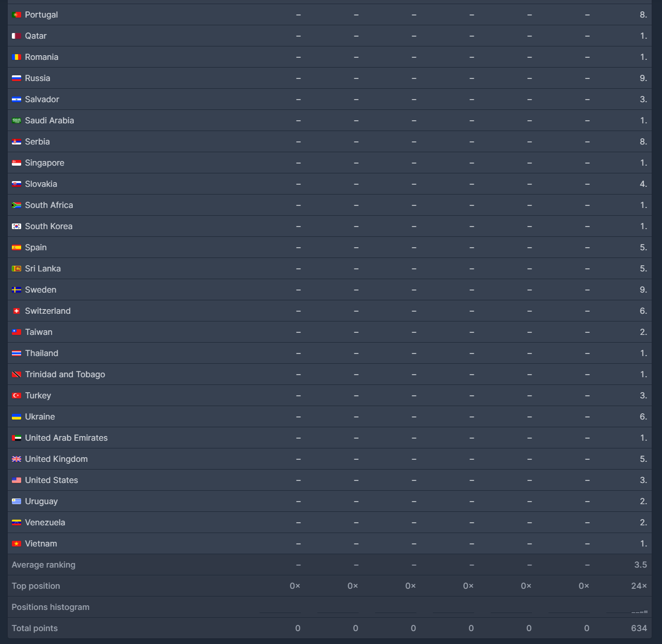
Task: Click the South Korea flag icon
Action: 17,227
